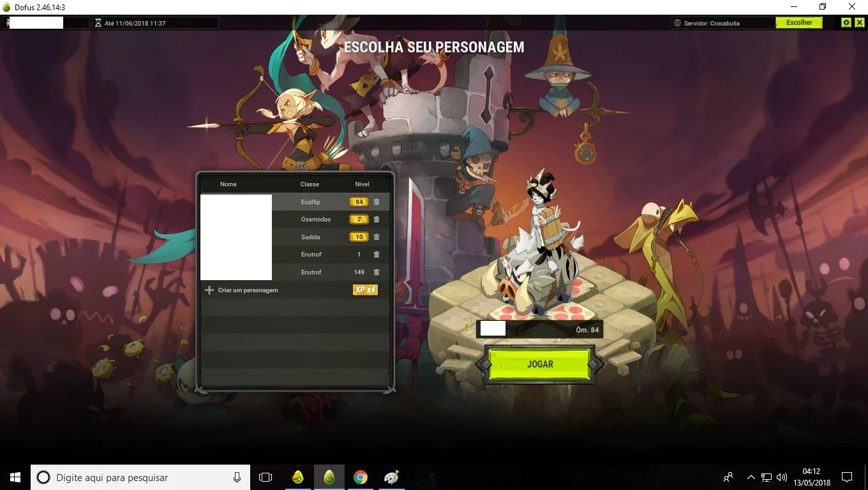This screenshot has width=868, height=490.
Task: Click the Cortana search box
Action: [x=140, y=477]
